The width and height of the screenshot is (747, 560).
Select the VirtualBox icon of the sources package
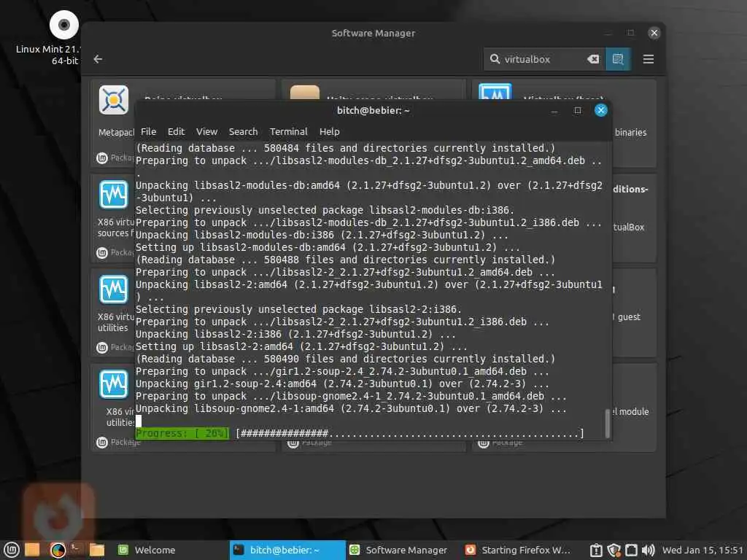click(x=113, y=194)
